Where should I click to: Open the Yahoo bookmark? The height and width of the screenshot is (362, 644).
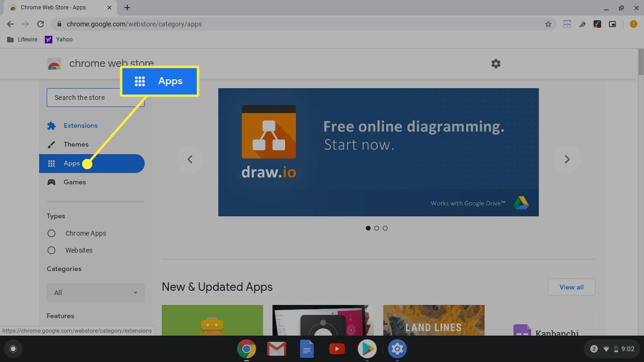pyautogui.click(x=59, y=40)
